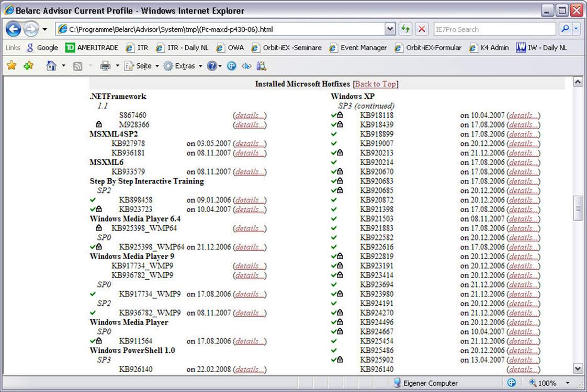Click the Help question mark icon
This screenshot has height=392, width=587.
(212, 66)
